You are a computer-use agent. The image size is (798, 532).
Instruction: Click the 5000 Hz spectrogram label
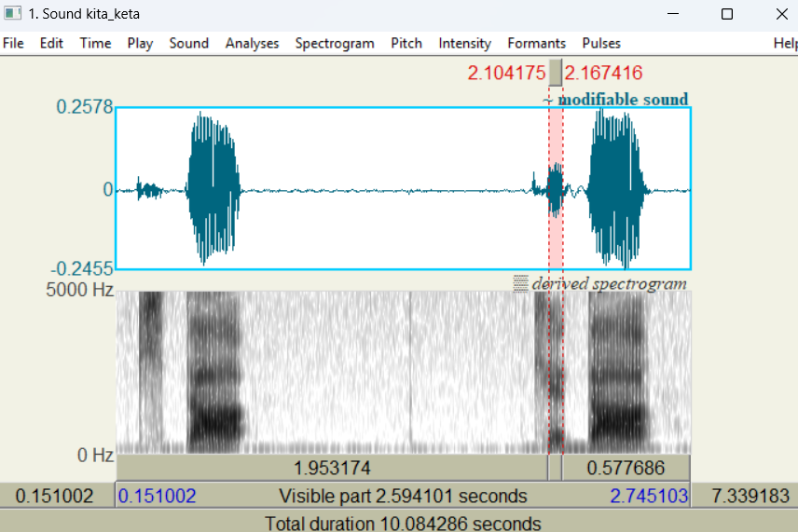point(79,290)
